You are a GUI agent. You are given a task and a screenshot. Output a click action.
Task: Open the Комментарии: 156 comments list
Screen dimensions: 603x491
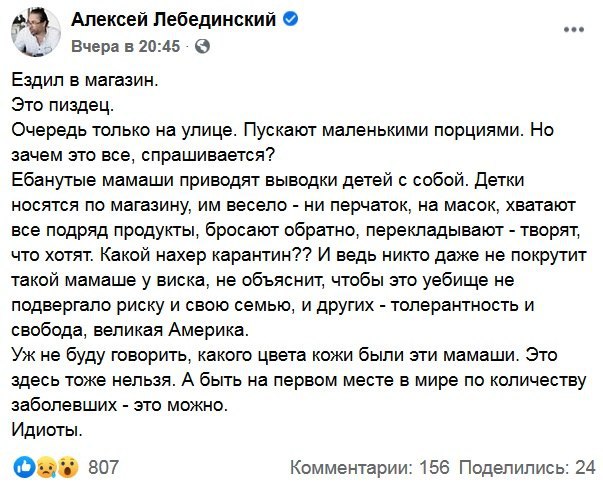pos(369,466)
